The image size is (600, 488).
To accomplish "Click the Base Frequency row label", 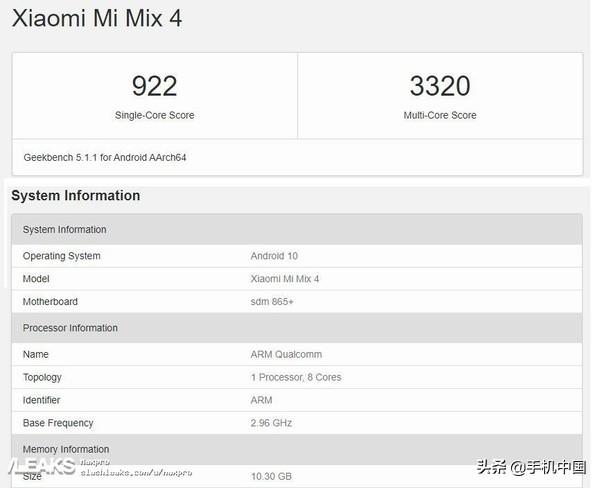I will (58, 423).
